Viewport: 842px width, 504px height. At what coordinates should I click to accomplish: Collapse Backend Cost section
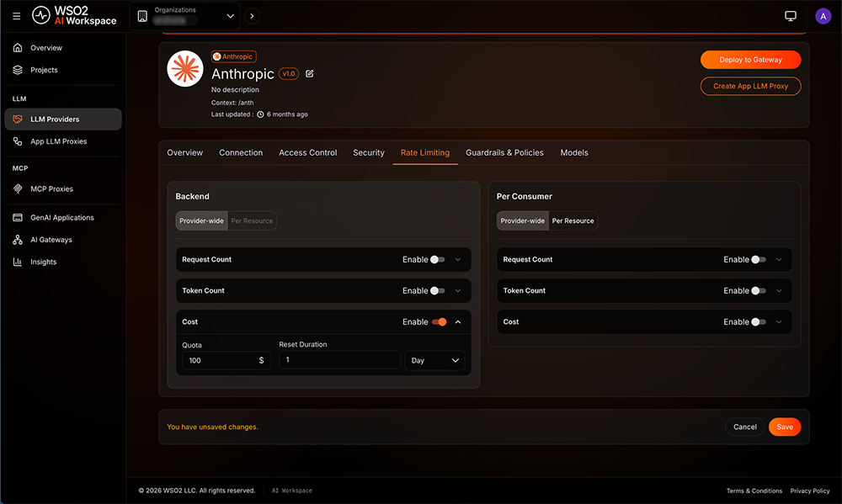click(x=458, y=322)
